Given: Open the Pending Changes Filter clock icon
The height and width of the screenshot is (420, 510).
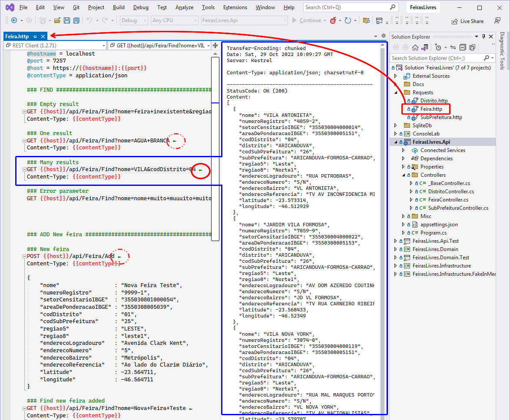Looking at the screenshot, I should click(438, 47).
